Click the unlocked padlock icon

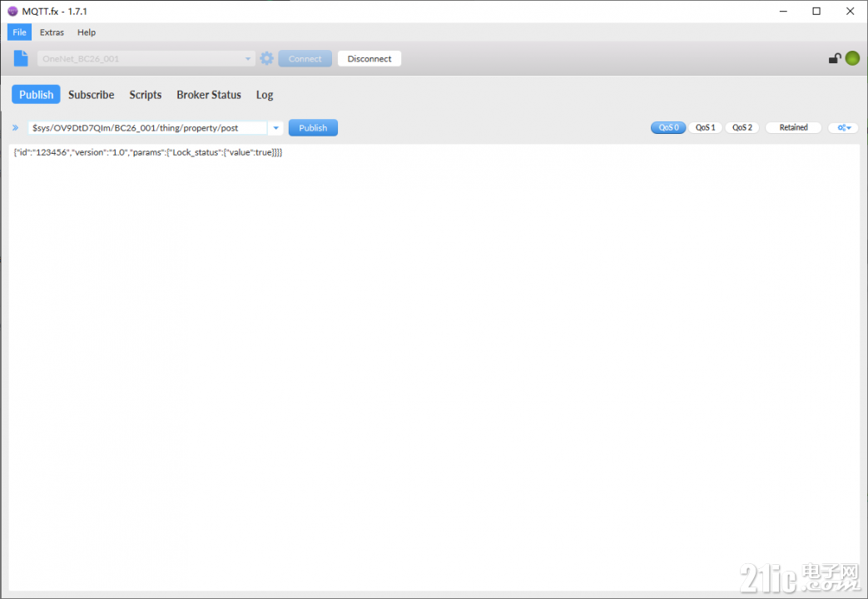[835, 58]
